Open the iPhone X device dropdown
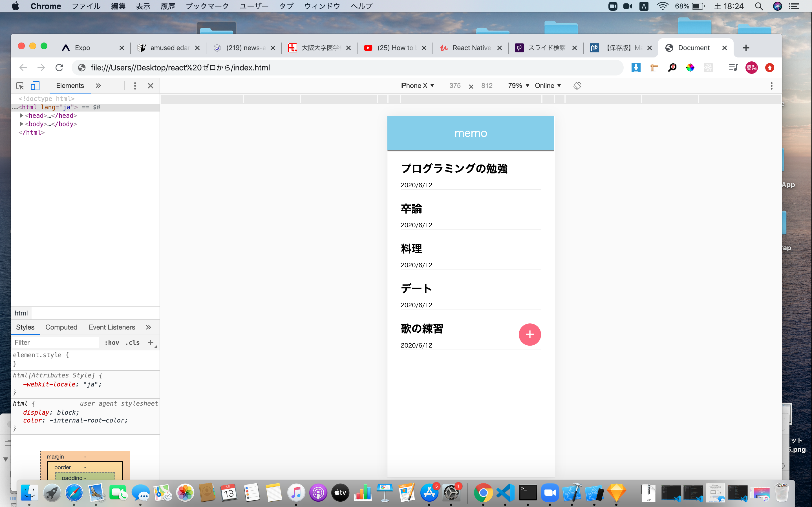 [417, 86]
